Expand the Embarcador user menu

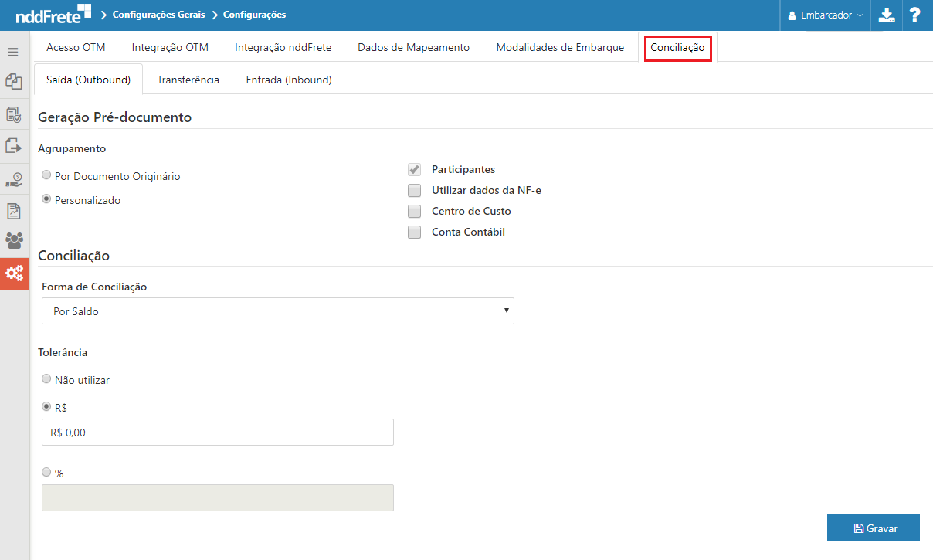825,15
